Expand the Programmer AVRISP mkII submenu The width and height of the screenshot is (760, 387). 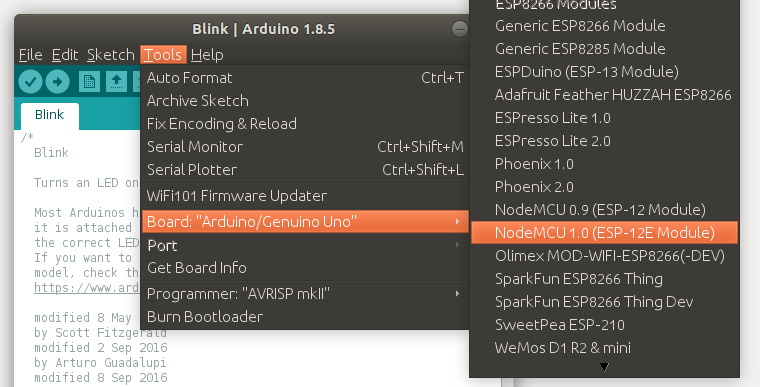(305, 293)
